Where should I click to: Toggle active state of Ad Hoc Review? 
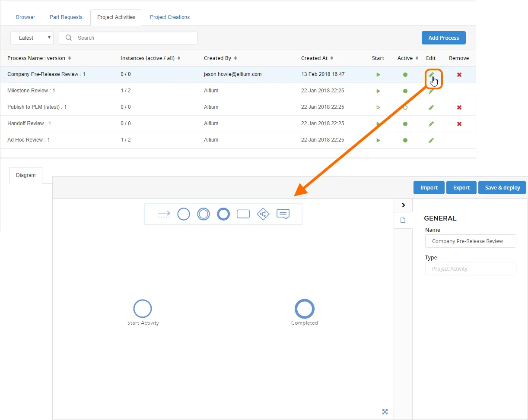pos(405,140)
